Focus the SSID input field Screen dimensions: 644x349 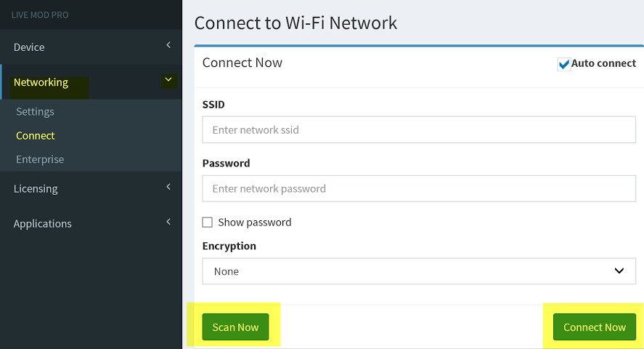coord(419,130)
